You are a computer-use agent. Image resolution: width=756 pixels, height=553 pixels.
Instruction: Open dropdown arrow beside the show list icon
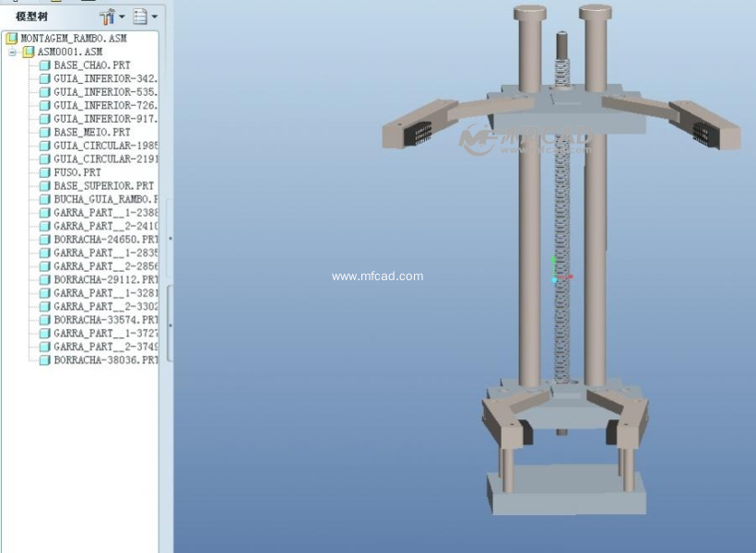(154, 17)
